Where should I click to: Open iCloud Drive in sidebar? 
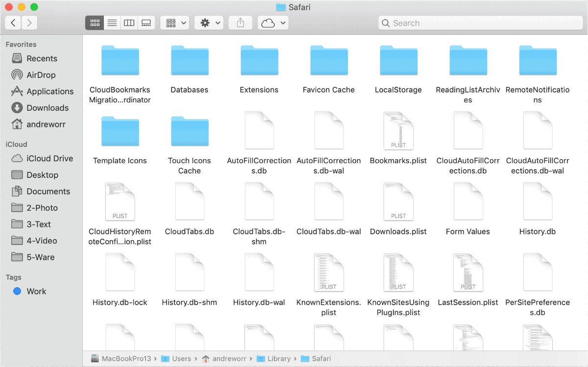tap(41, 158)
